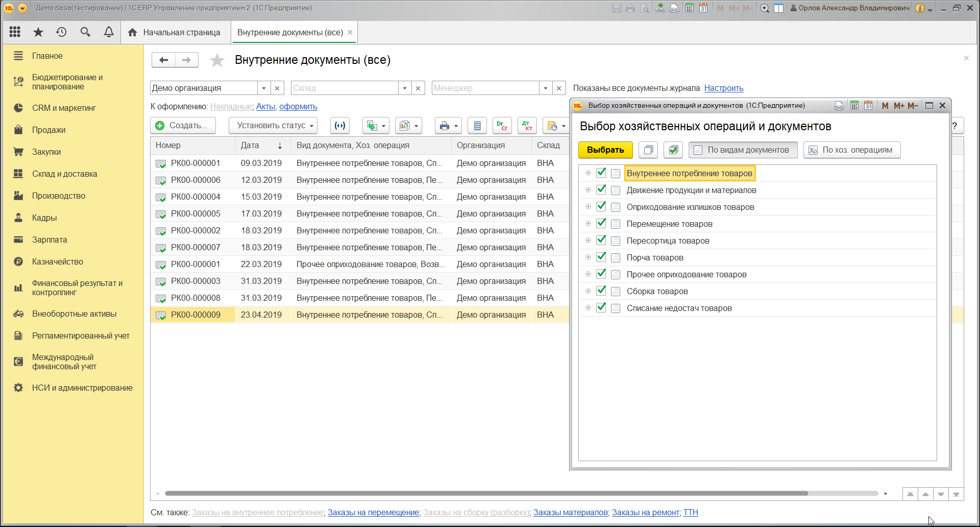Open the main window calculator icon

(690, 8)
